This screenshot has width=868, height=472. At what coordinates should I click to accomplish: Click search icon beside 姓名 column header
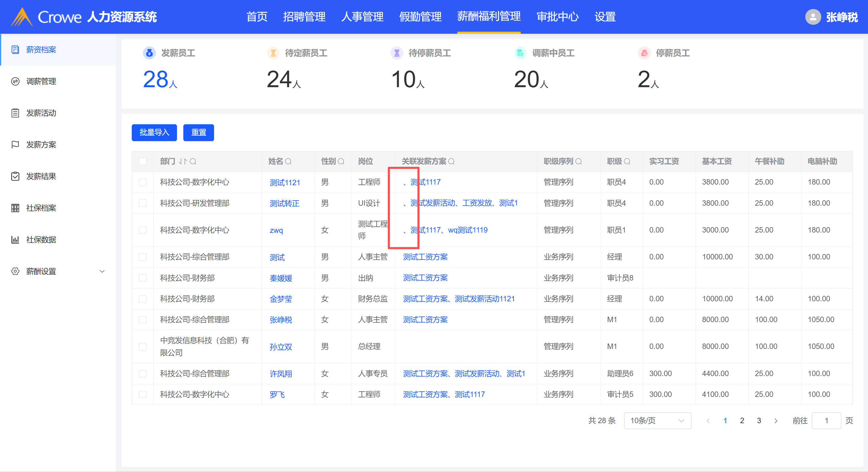click(289, 161)
